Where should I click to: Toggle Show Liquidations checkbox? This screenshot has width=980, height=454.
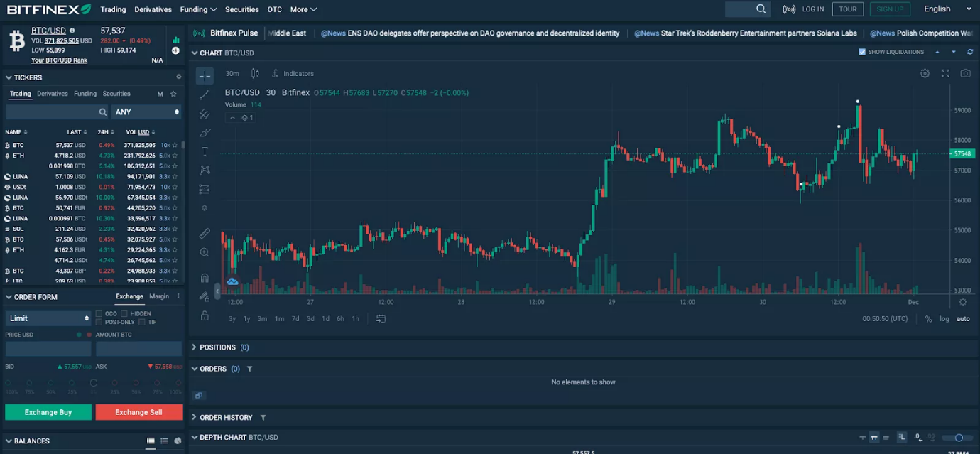coord(862,52)
